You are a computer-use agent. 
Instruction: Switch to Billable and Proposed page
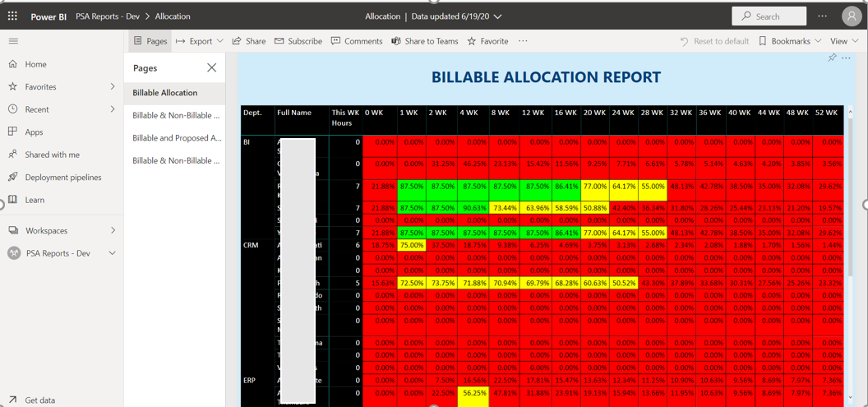pos(177,138)
